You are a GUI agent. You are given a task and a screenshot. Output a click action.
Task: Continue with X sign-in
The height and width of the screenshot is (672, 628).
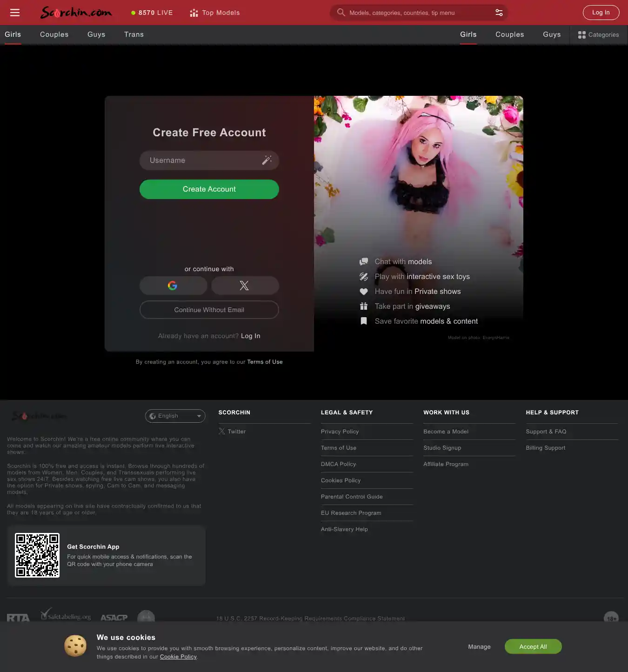click(x=245, y=286)
